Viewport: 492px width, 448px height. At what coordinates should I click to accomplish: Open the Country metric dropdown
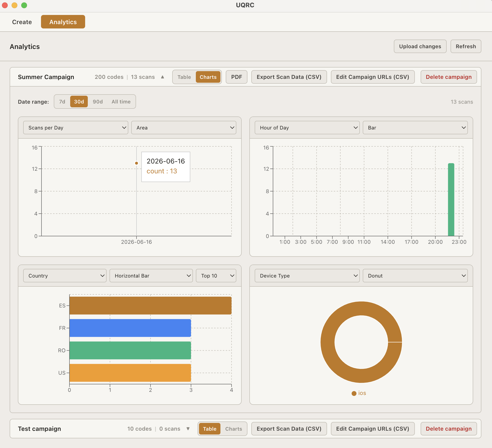pos(65,276)
